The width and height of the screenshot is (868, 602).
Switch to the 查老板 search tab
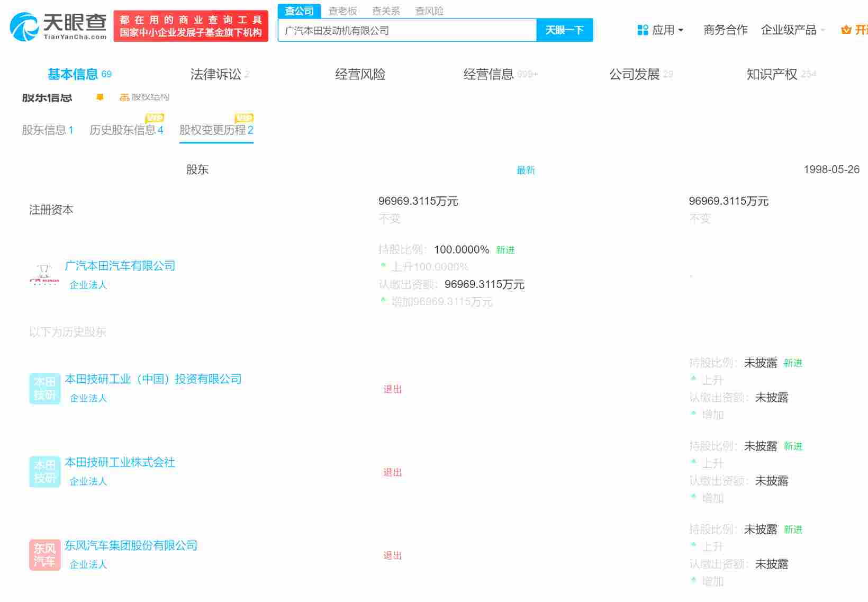tap(342, 11)
